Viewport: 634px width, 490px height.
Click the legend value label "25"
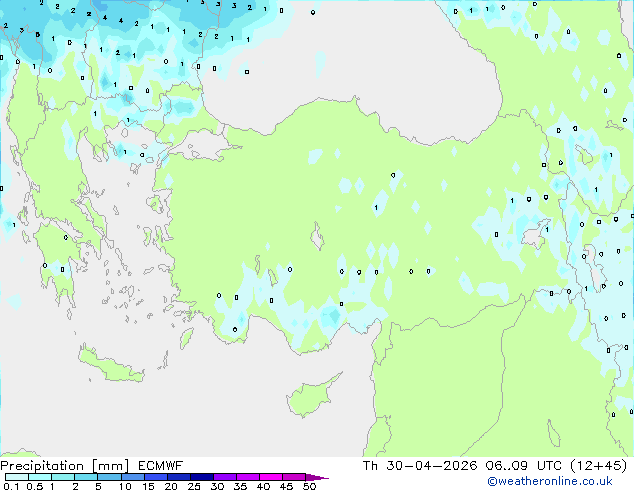[194, 486]
